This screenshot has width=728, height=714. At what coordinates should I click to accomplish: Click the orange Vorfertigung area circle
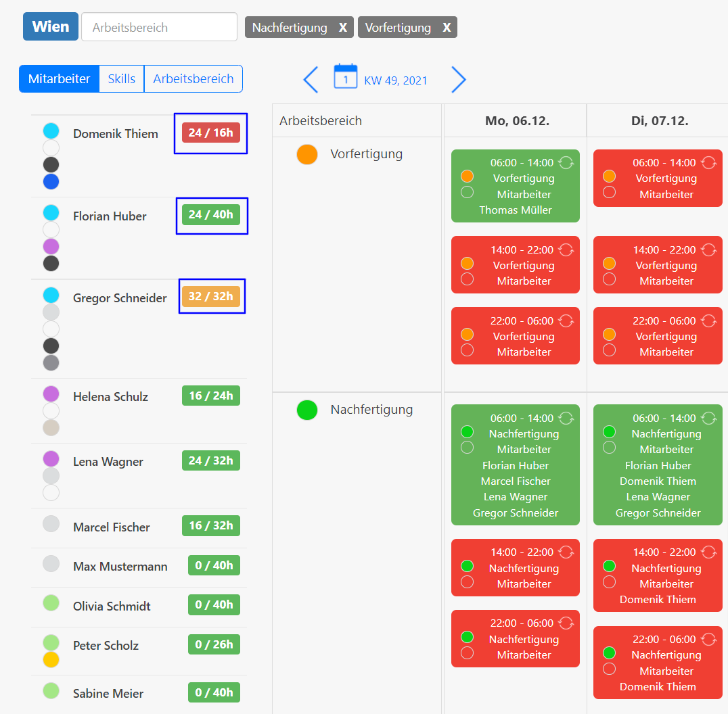coord(307,154)
